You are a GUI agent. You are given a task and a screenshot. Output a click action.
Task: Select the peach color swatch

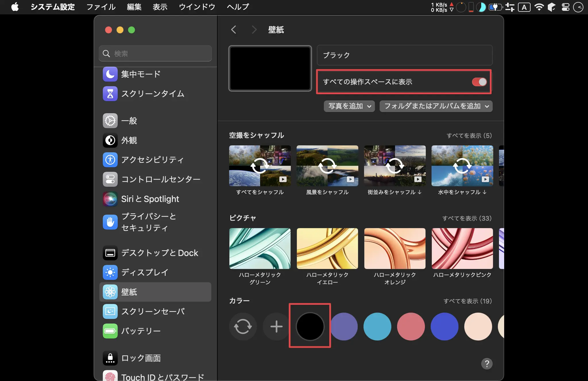tap(478, 327)
